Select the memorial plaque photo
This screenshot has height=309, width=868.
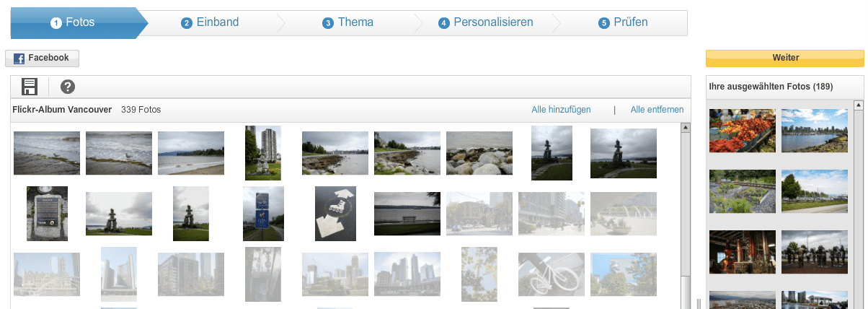click(x=47, y=214)
